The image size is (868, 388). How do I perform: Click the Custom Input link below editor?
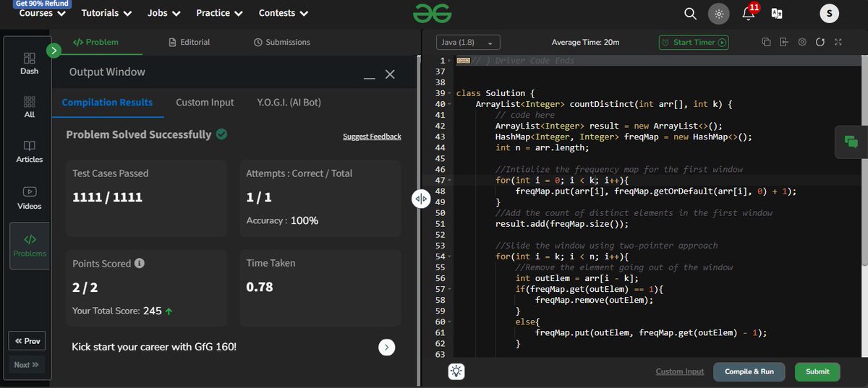coord(679,371)
